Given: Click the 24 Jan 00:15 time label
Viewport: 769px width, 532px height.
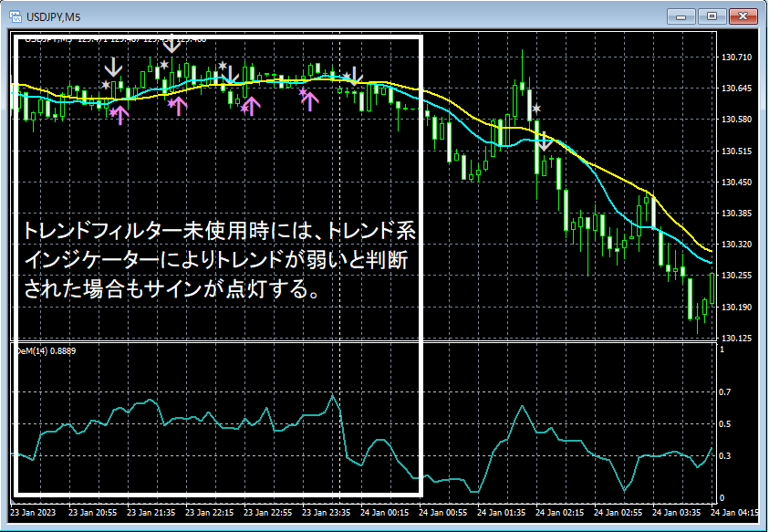Looking at the screenshot, I should tap(385, 512).
